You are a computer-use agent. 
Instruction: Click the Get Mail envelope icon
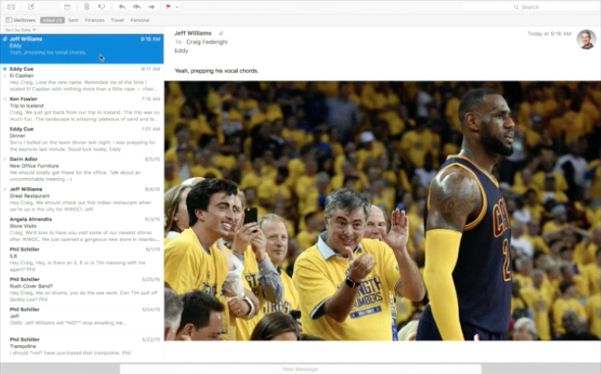point(11,7)
